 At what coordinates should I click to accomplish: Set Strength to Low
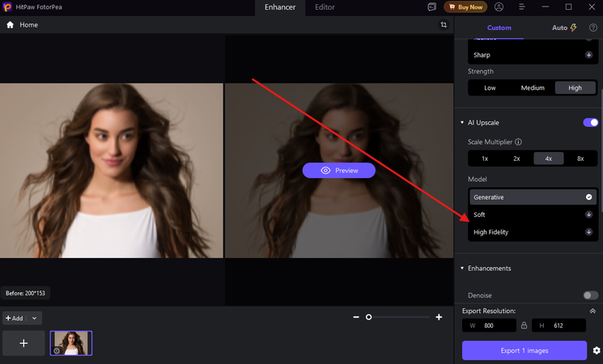click(490, 88)
